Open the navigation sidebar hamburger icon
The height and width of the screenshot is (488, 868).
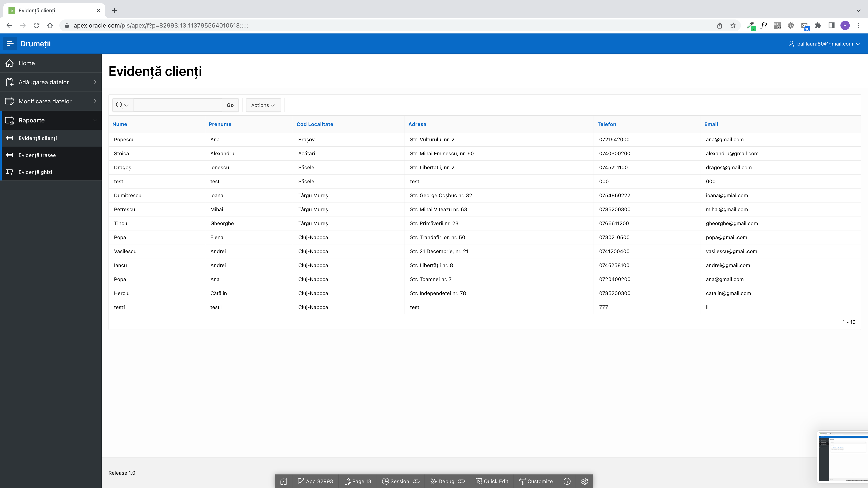point(10,43)
